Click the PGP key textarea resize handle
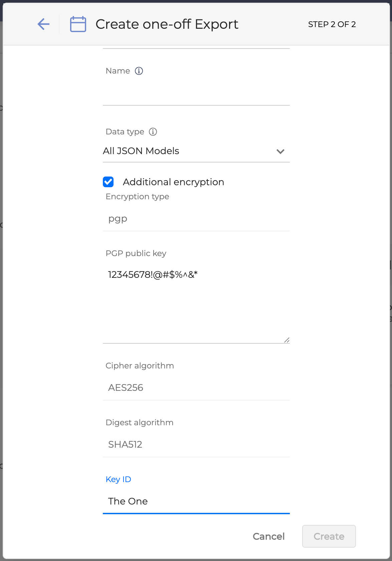Screen dimensions: 392x561 pos(287,340)
